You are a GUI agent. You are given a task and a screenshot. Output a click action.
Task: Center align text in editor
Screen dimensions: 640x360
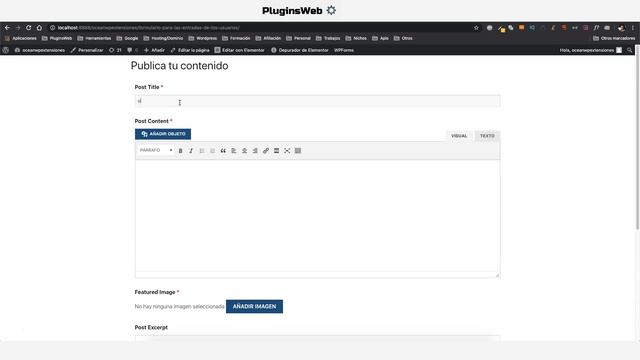[244, 151]
